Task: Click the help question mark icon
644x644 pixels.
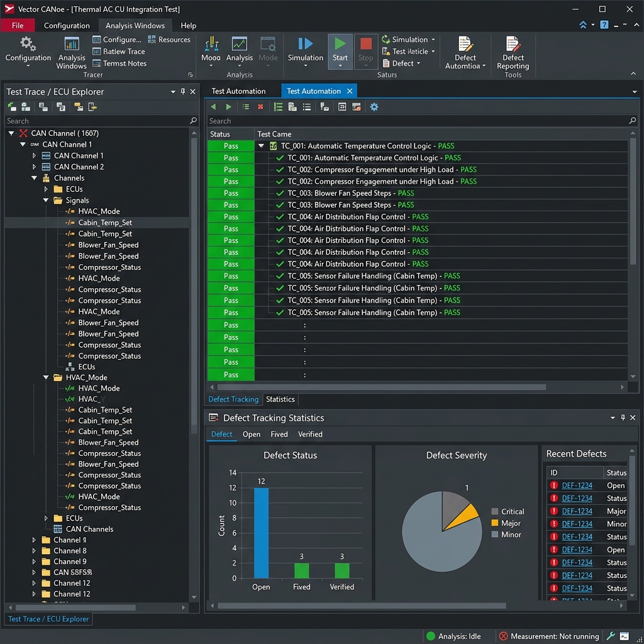Action: pos(604,25)
